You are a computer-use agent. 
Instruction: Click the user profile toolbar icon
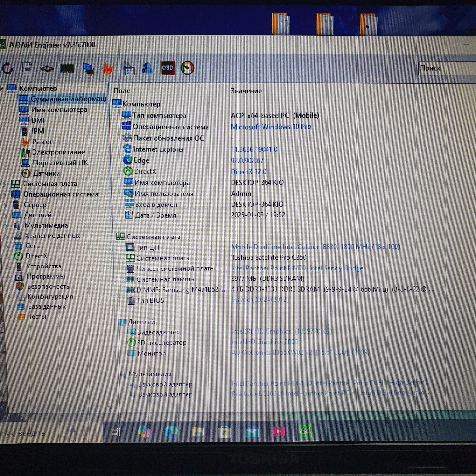point(148,68)
